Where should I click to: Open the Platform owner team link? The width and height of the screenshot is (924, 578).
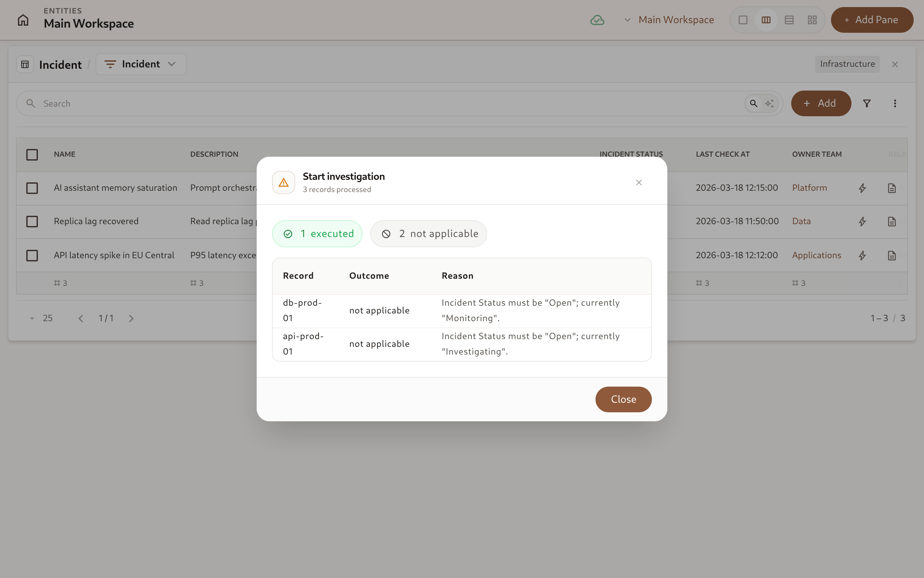pos(809,188)
